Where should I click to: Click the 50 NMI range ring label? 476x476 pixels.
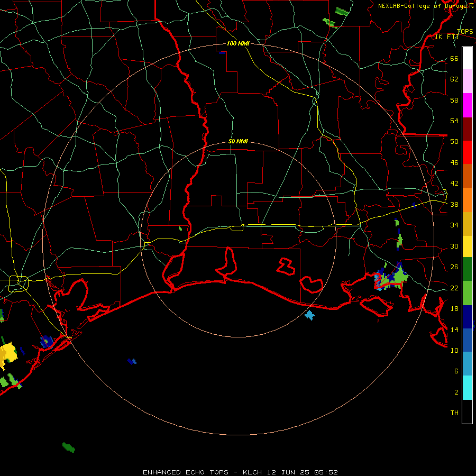point(238,141)
